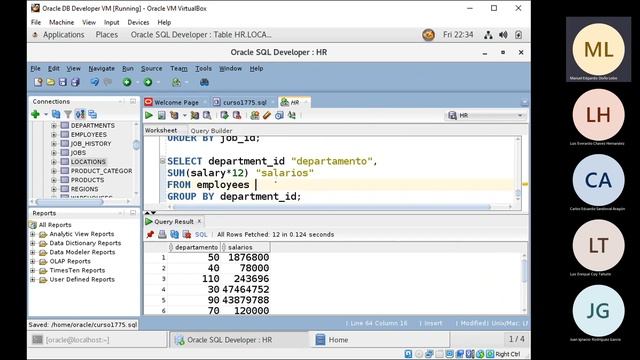Click the SQL Tuning Advisor icon
The width and height of the screenshot is (640, 360).
click(x=207, y=116)
